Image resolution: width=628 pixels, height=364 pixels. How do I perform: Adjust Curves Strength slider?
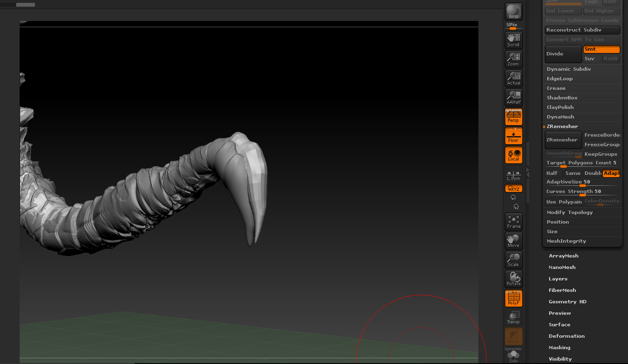tap(583, 193)
